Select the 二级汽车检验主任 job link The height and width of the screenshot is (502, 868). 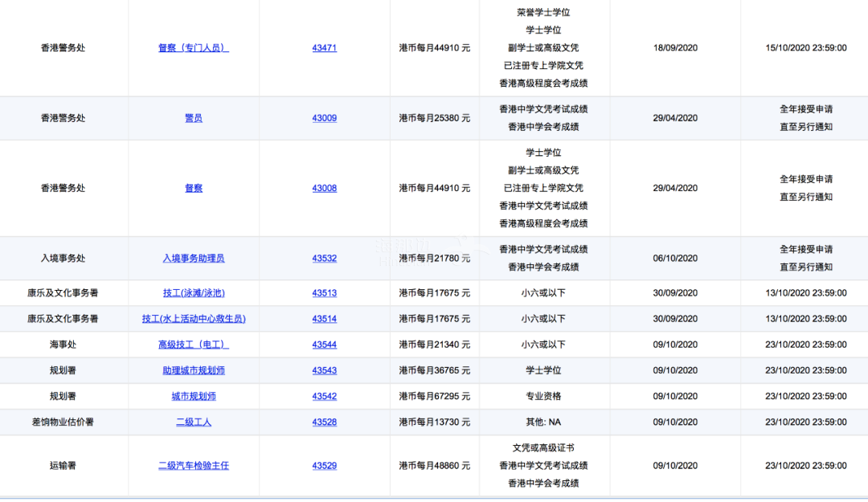(193, 466)
